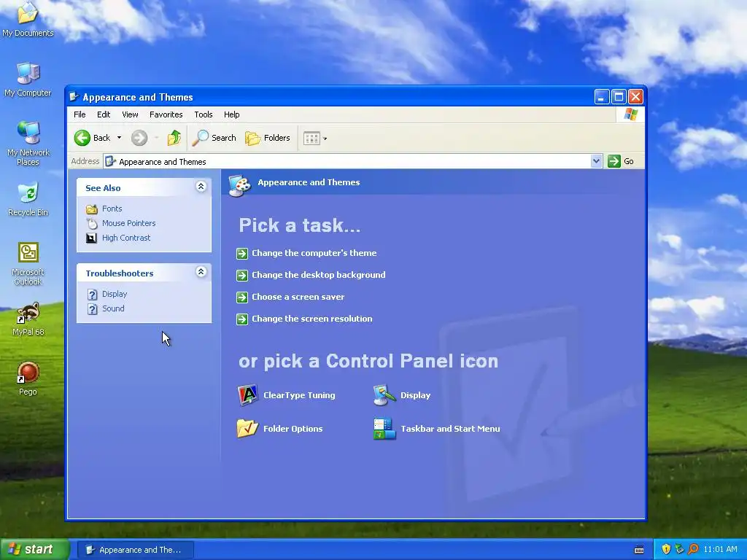747x560 pixels.
Task: Open the Favorites menu
Action: click(166, 114)
